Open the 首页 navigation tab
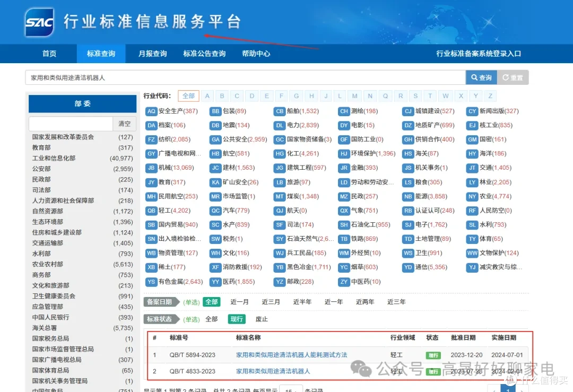 49,54
